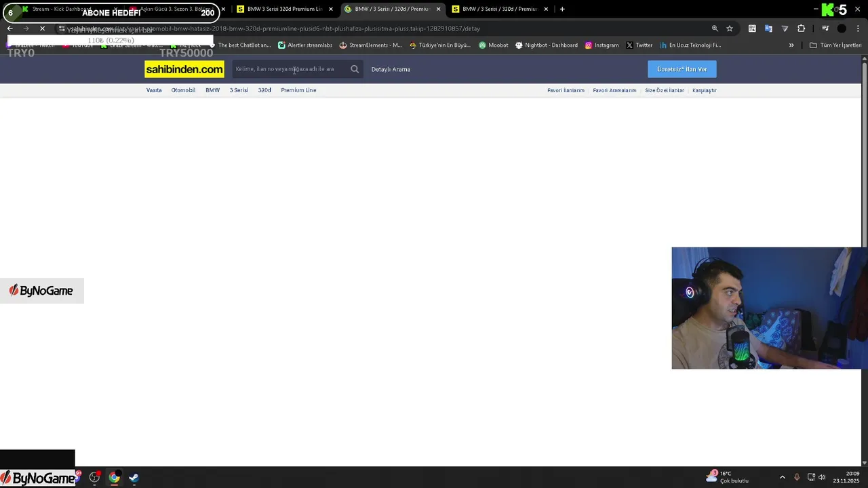Open the weather widget showing 16°C
Screen dimensions: 868x488
coord(728,477)
